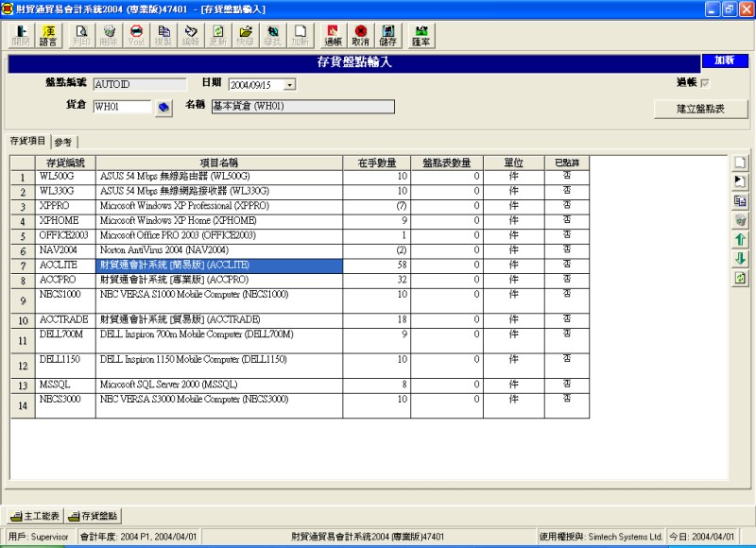Click the 關閉 close-form toolbar icon
Screen dimensions: 756x548
(21, 36)
